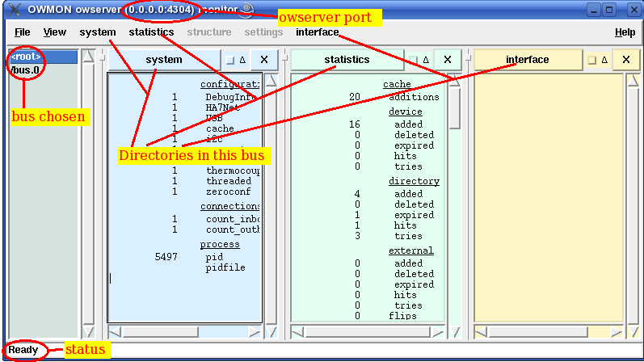
Task: Click up arrow of system panel scrollbar
Action: pos(271,81)
